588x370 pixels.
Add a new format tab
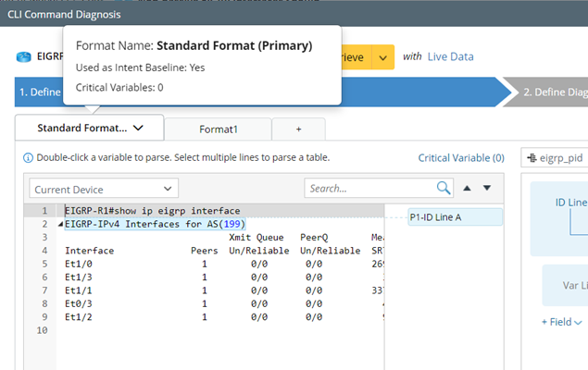coord(298,129)
